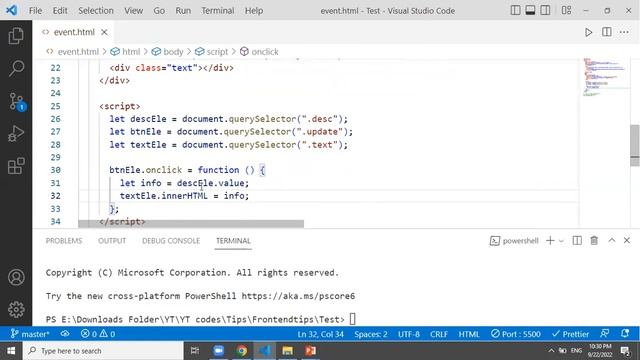Toggle Panel layout icon in title bar
The image size is (640, 360).
pos(530,10)
